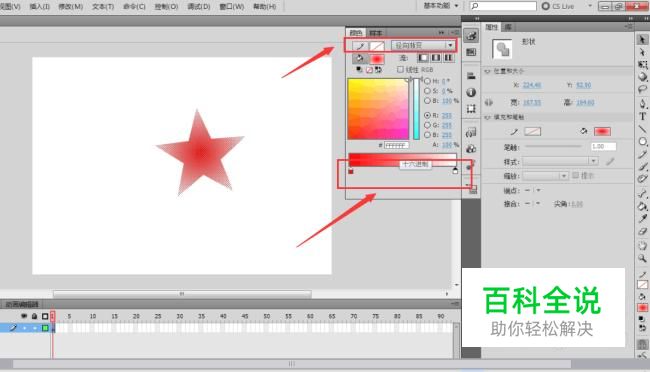The width and height of the screenshot is (650, 372).
Task: Select the Eraser tool
Action: point(642,231)
